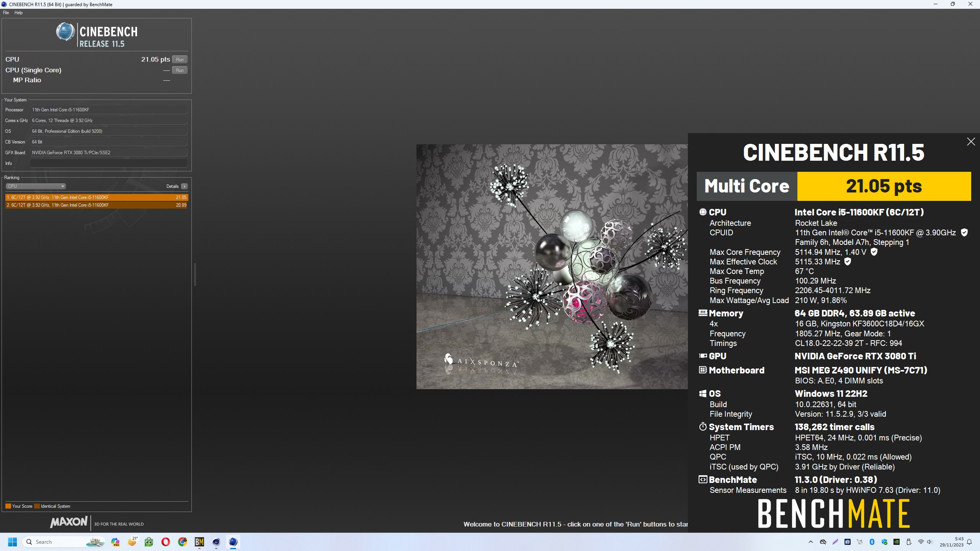Show hidden system tray icons
Screen dimensions: 980x551
click(810, 542)
